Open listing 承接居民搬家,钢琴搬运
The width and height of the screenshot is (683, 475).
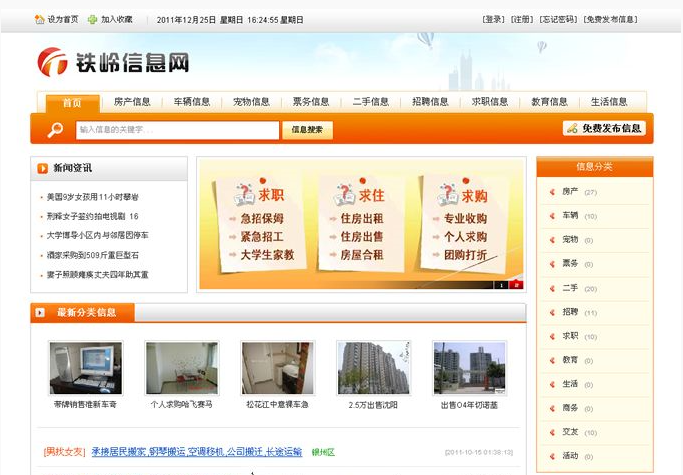coord(196,452)
